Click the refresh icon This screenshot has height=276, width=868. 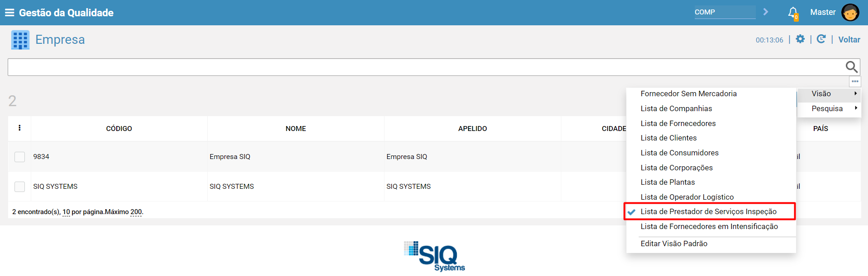point(821,39)
